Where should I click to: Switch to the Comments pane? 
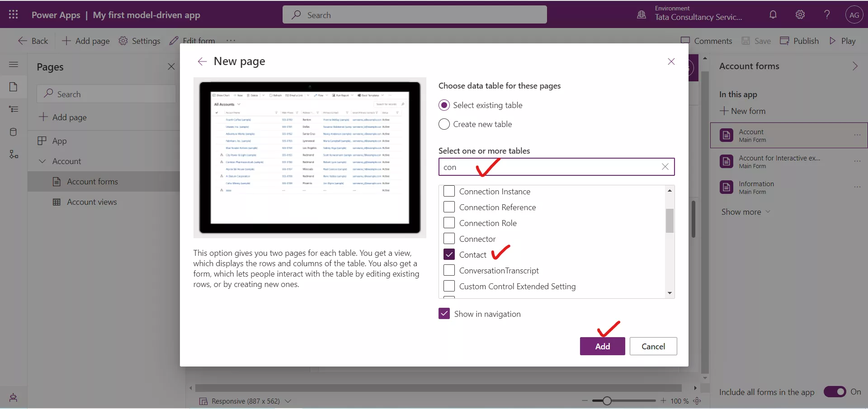707,41
